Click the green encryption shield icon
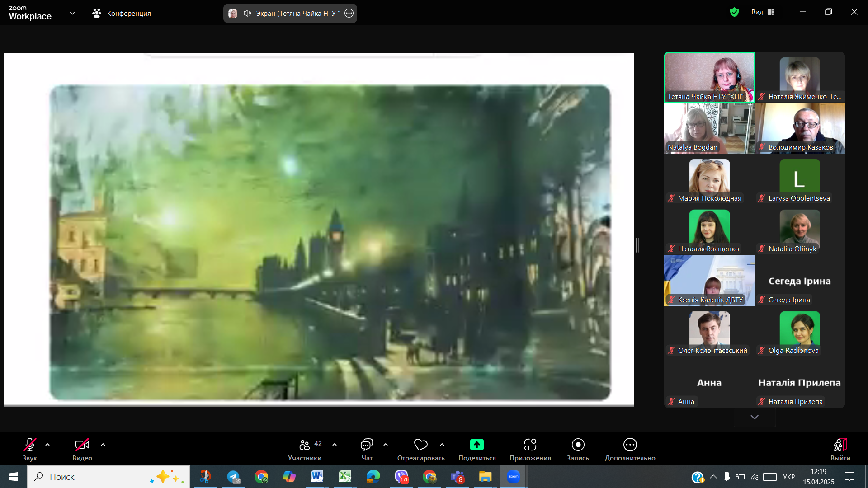The height and width of the screenshot is (488, 868). point(734,12)
